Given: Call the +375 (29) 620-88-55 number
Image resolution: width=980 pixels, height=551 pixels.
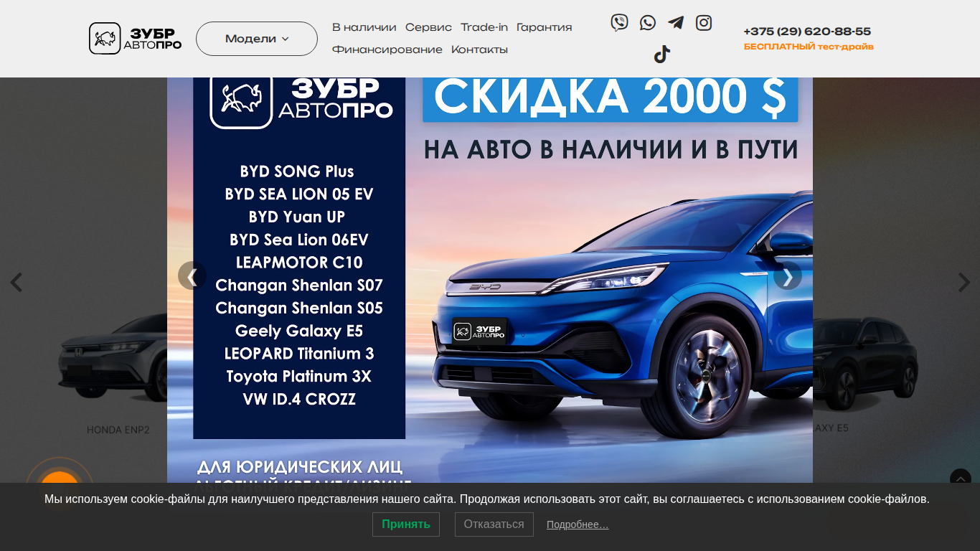Looking at the screenshot, I should pos(807,32).
